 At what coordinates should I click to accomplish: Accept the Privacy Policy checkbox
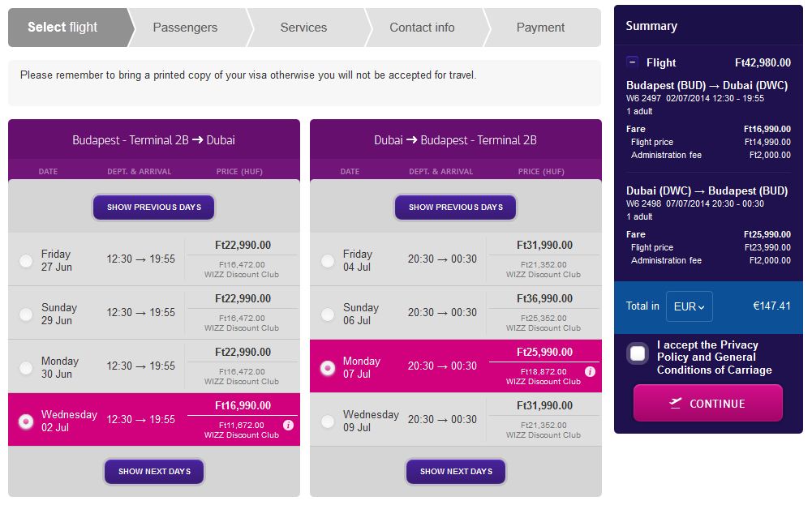tap(638, 353)
